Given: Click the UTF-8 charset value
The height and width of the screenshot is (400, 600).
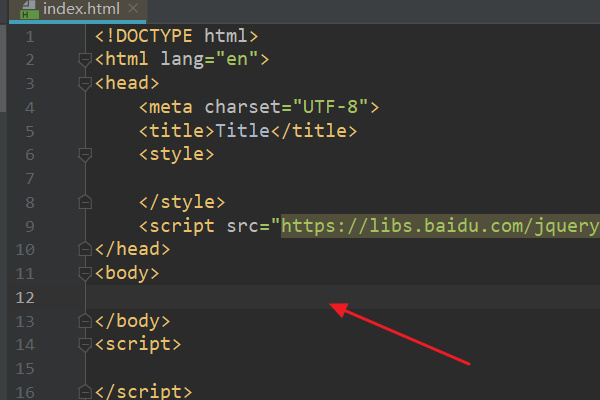Looking at the screenshot, I should 330,107.
